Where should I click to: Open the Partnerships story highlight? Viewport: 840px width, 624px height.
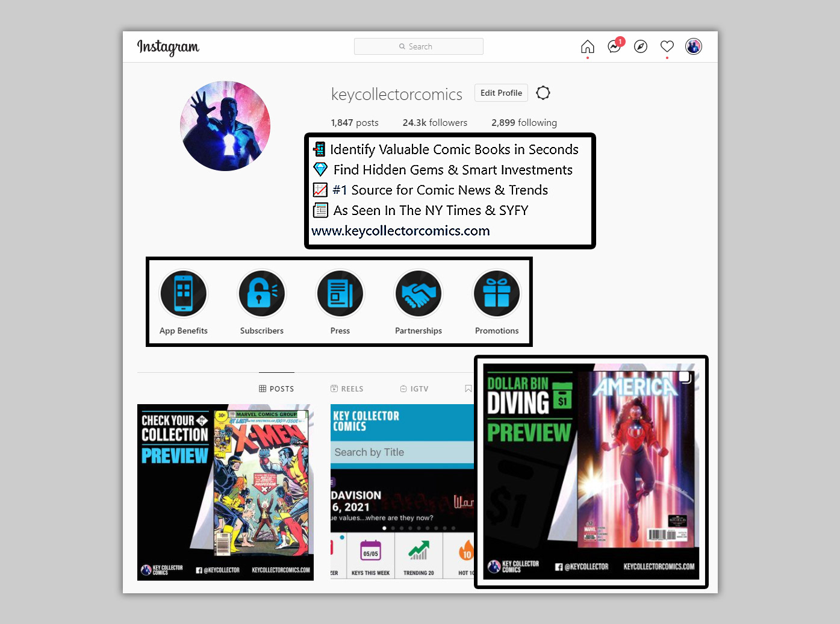coord(418,302)
